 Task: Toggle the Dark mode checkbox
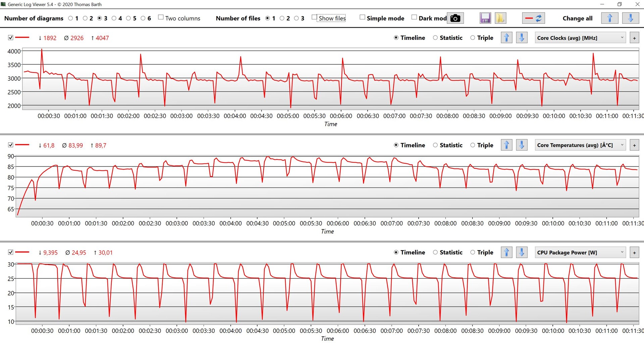click(x=414, y=17)
